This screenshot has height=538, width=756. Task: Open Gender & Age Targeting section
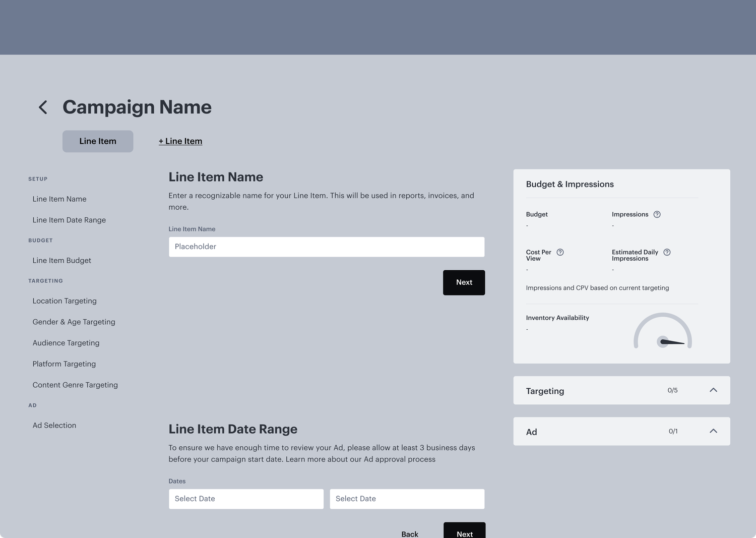click(74, 322)
